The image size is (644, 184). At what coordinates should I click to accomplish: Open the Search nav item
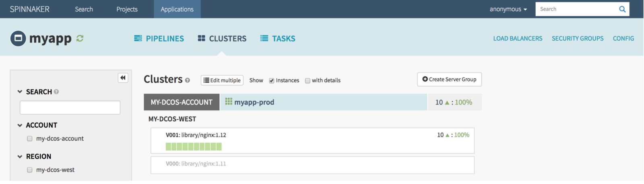(x=84, y=9)
